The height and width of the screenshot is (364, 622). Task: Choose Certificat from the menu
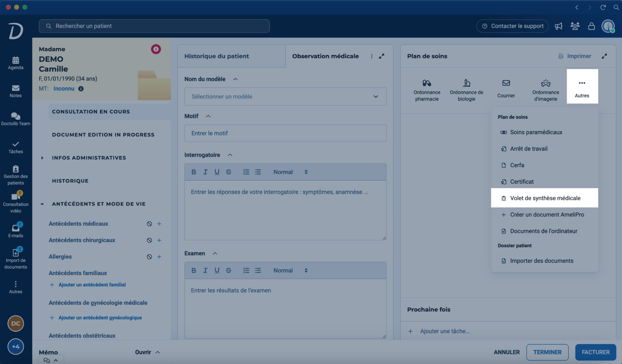[x=544, y=182]
